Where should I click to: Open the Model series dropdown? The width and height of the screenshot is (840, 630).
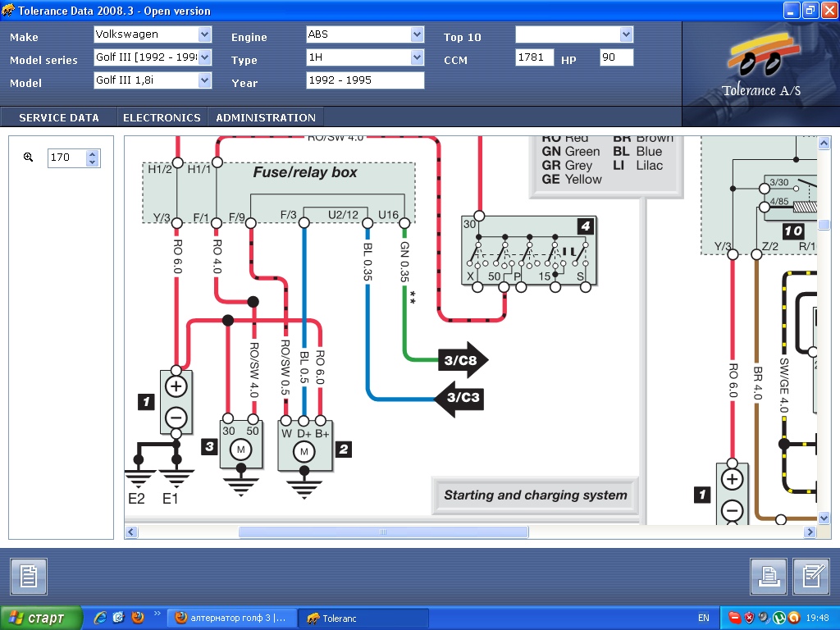click(x=204, y=57)
